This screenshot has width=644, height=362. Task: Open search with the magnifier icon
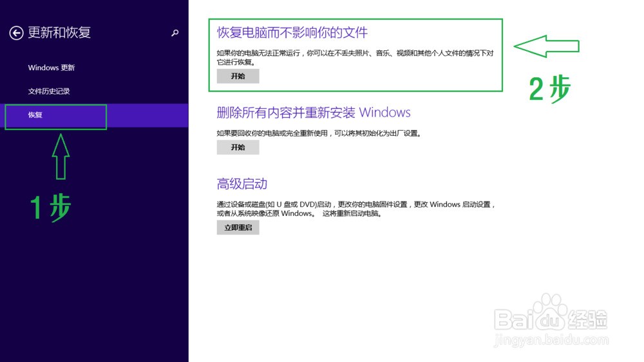pos(175,33)
